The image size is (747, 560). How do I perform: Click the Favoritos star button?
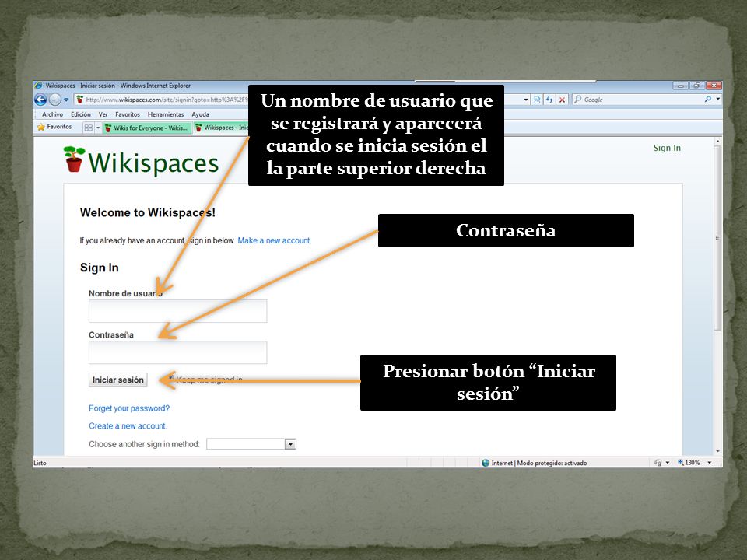(x=54, y=127)
